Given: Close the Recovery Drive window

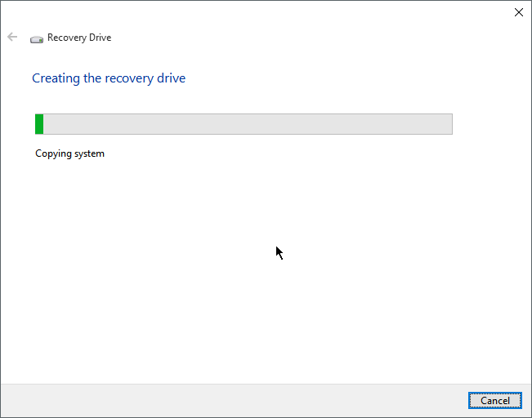Looking at the screenshot, I should click(518, 12).
